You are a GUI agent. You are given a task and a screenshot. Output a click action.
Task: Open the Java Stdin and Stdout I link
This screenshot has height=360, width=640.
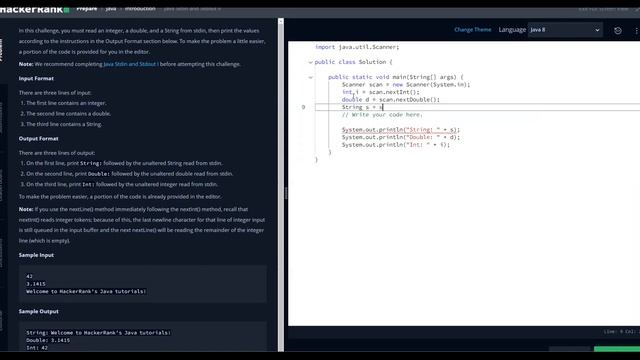[131, 64]
